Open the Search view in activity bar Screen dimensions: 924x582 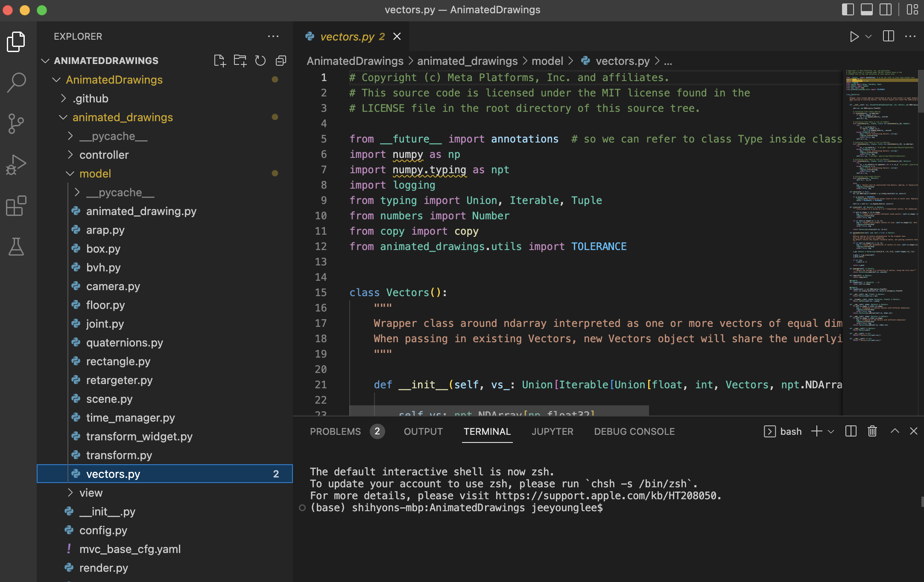[16, 82]
